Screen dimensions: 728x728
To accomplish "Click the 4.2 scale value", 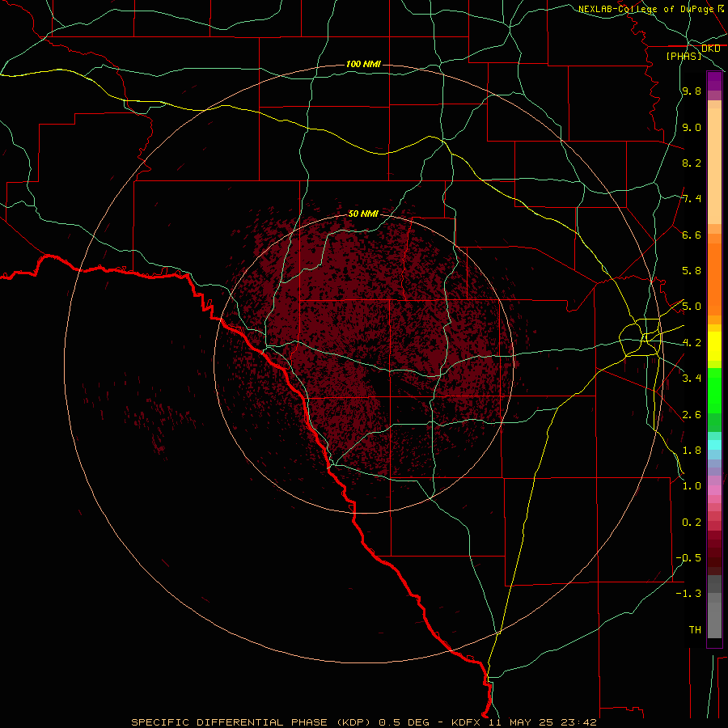I will [x=692, y=343].
